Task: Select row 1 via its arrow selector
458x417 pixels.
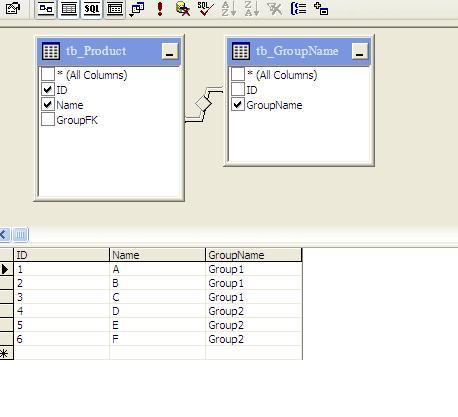Action: point(6,269)
